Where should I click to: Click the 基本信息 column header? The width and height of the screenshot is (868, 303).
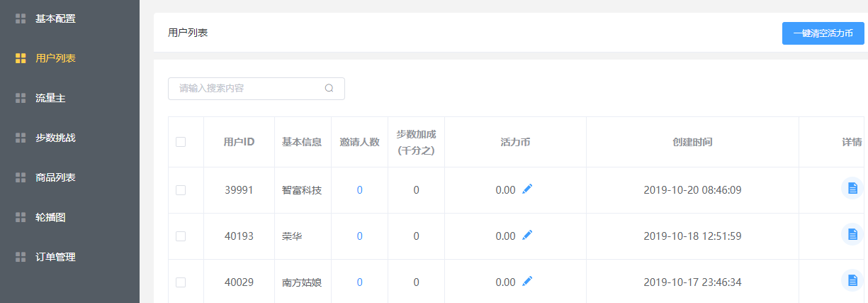(x=302, y=142)
